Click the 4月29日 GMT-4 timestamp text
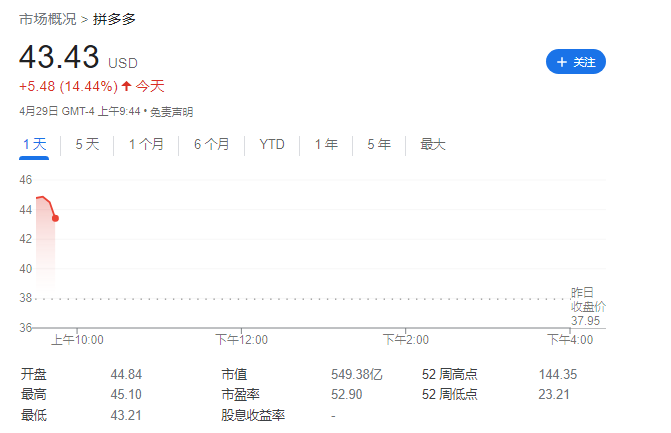671x433 pixels. coord(80,112)
